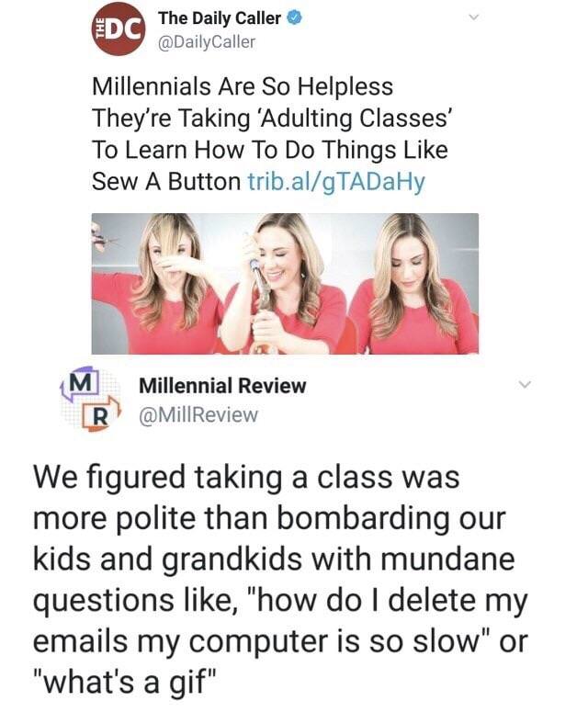Click the 'Millennials Are So Helpless' headline text
This screenshot has width=588, height=712.
point(243,88)
